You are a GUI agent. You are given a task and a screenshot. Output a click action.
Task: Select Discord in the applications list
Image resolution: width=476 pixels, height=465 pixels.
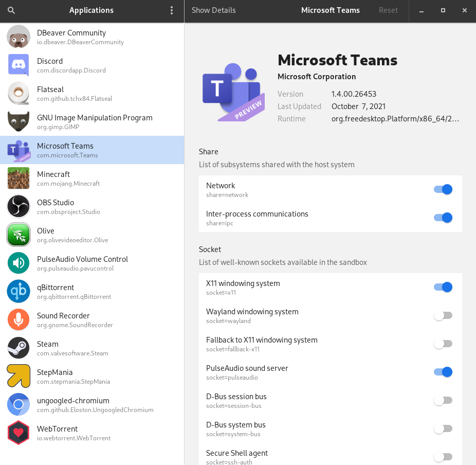tap(92, 65)
